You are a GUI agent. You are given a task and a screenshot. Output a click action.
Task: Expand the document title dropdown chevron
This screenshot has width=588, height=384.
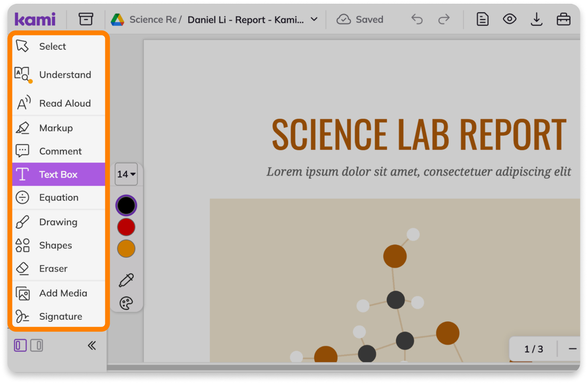314,19
